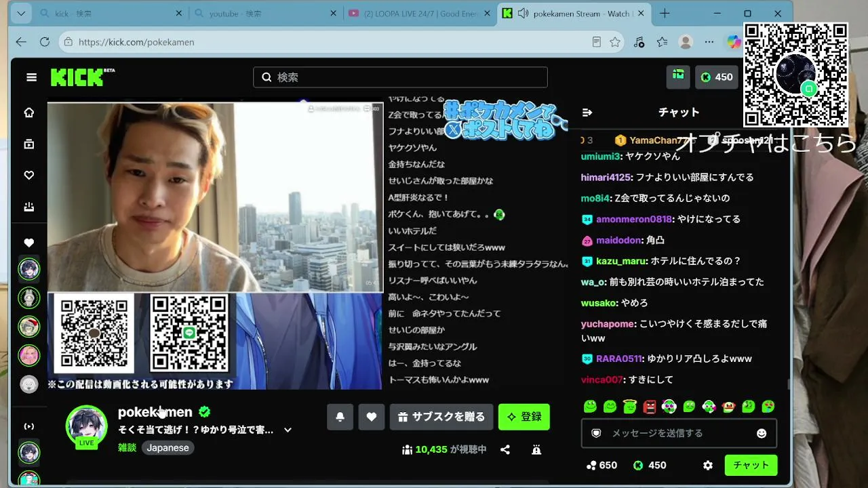The height and width of the screenshot is (488, 868).
Task: Open the favorites list icon in toolbar
Action: click(663, 42)
